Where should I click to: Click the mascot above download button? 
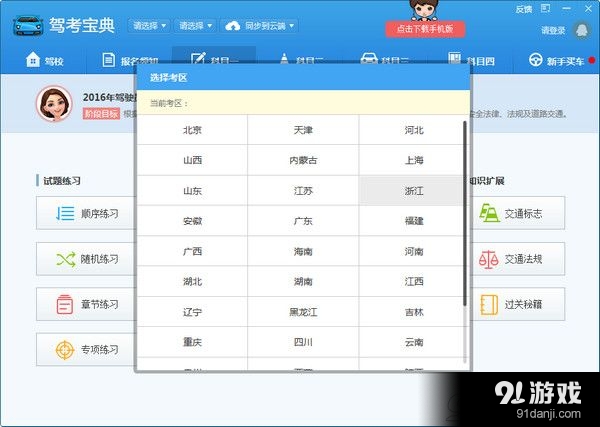coord(424,10)
